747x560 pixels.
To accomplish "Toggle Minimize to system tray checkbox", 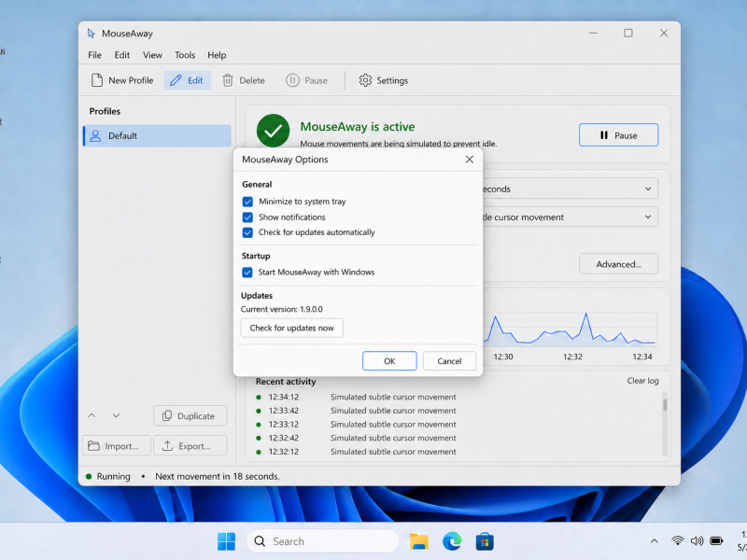I will [x=247, y=202].
